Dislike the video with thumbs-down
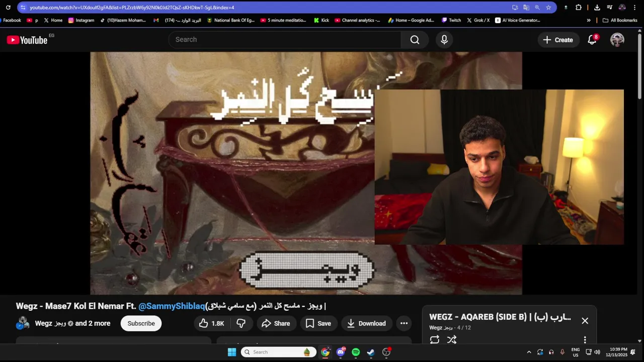The width and height of the screenshot is (644, 362). [x=241, y=323]
